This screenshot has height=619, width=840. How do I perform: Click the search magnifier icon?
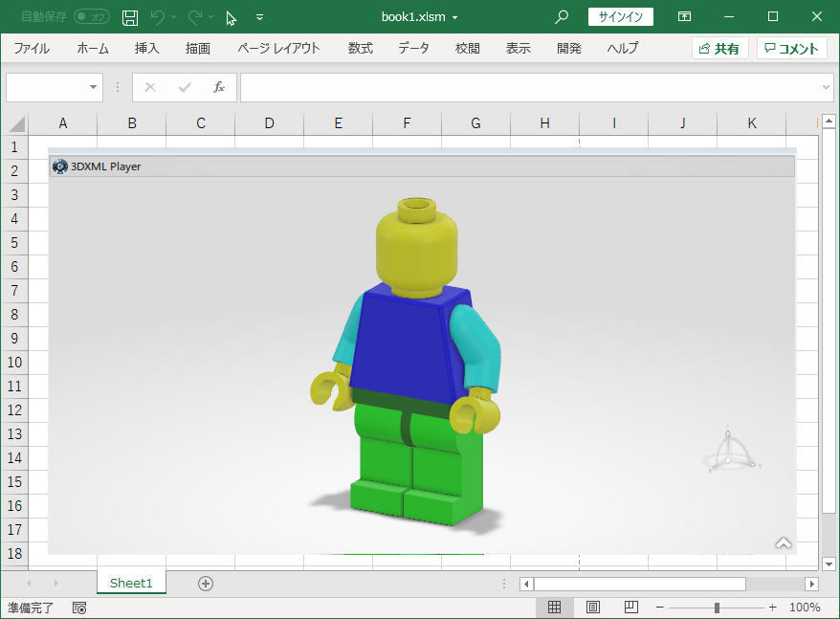(x=561, y=17)
